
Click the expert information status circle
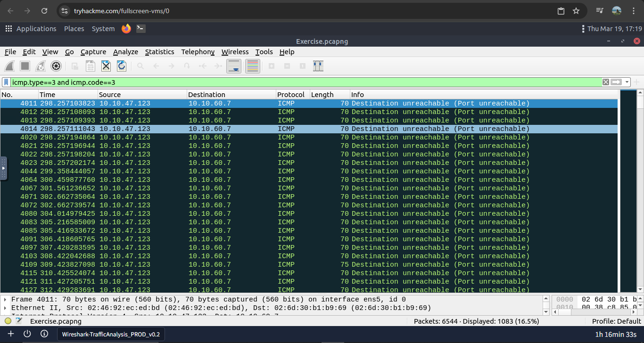[x=8, y=321]
